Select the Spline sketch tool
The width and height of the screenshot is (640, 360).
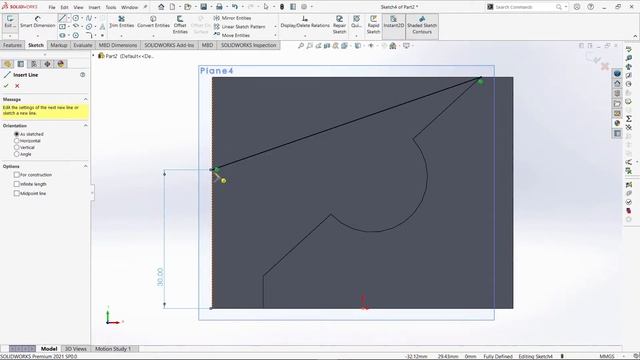[89, 18]
